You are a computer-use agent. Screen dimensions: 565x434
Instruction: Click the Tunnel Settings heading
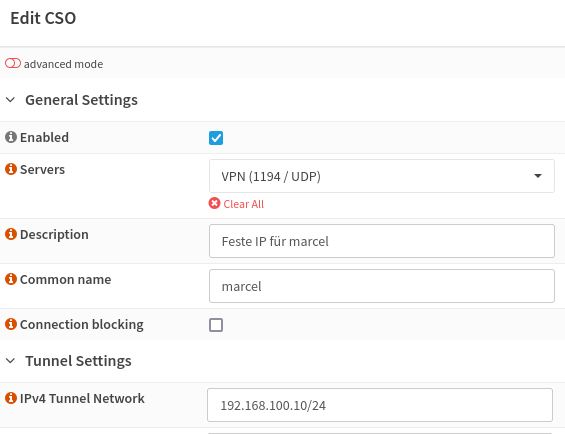78,361
